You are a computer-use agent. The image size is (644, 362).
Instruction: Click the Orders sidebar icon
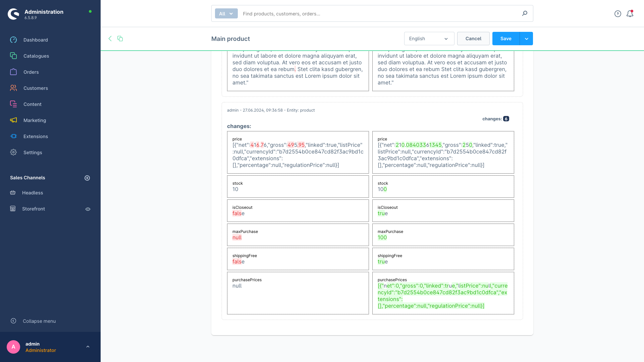pyautogui.click(x=13, y=72)
